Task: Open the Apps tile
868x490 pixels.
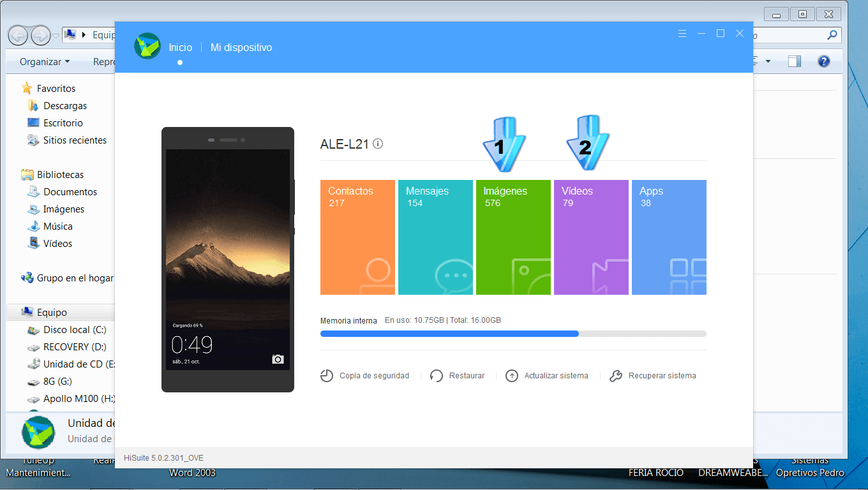Action: (669, 237)
